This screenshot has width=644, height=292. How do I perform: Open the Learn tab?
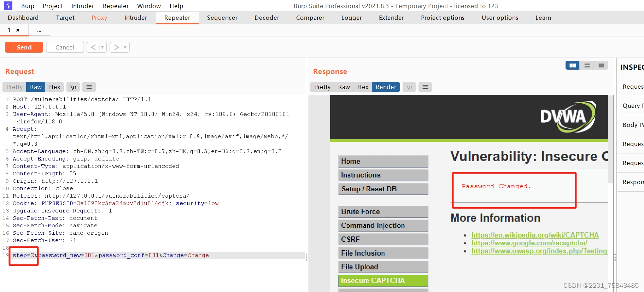(x=543, y=18)
